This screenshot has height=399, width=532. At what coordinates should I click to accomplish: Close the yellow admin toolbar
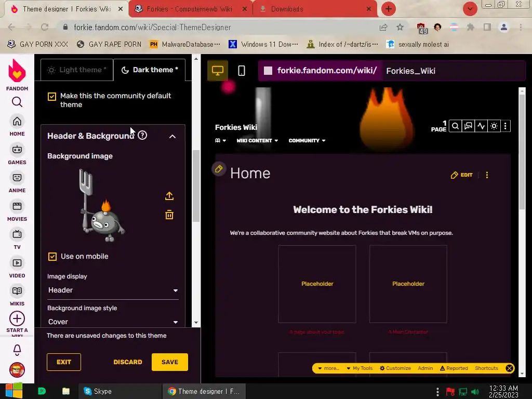[x=509, y=368]
